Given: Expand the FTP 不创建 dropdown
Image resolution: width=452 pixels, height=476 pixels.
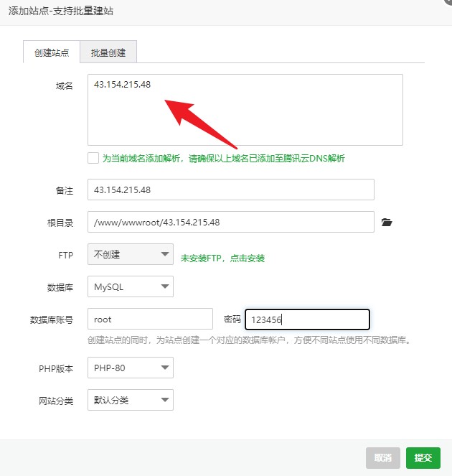Looking at the screenshot, I should tap(130, 254).
